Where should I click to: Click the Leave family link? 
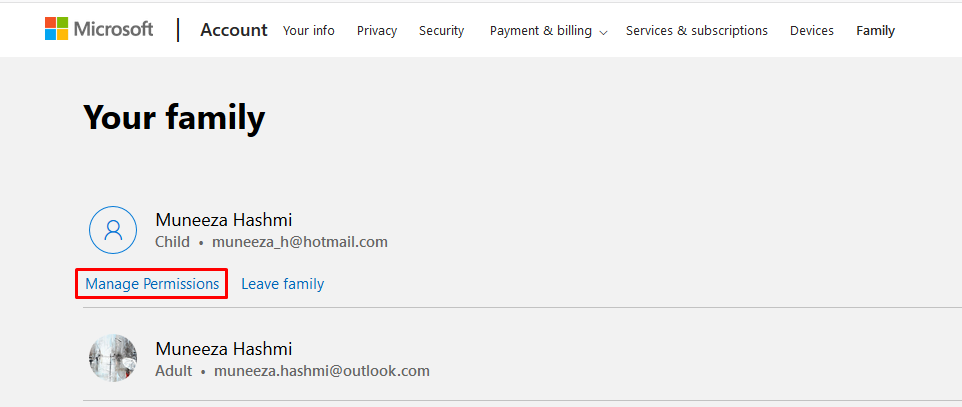(283, 284)
